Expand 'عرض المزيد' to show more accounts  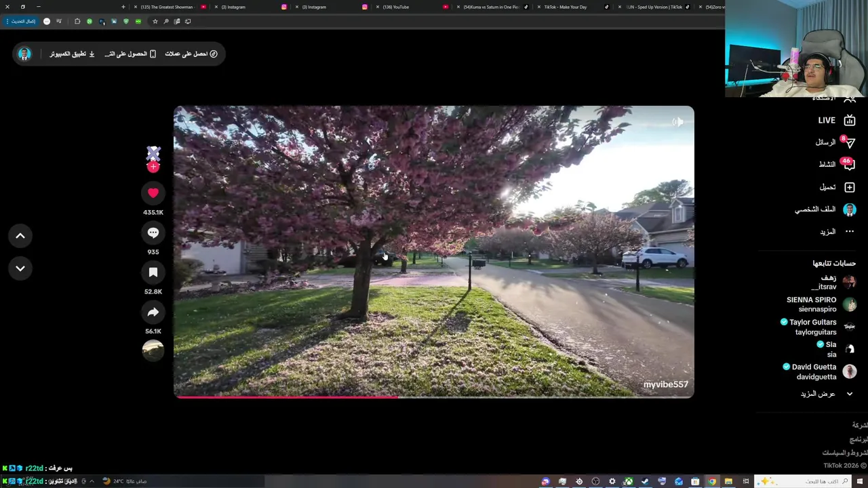pyautogui.click(x=826, y=394)
